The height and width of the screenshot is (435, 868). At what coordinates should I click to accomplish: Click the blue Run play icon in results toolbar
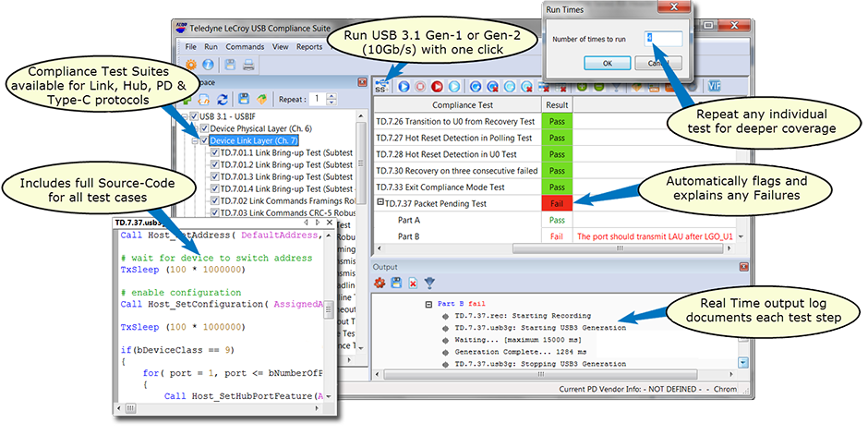pyautogui.click(x=404, y=86)
